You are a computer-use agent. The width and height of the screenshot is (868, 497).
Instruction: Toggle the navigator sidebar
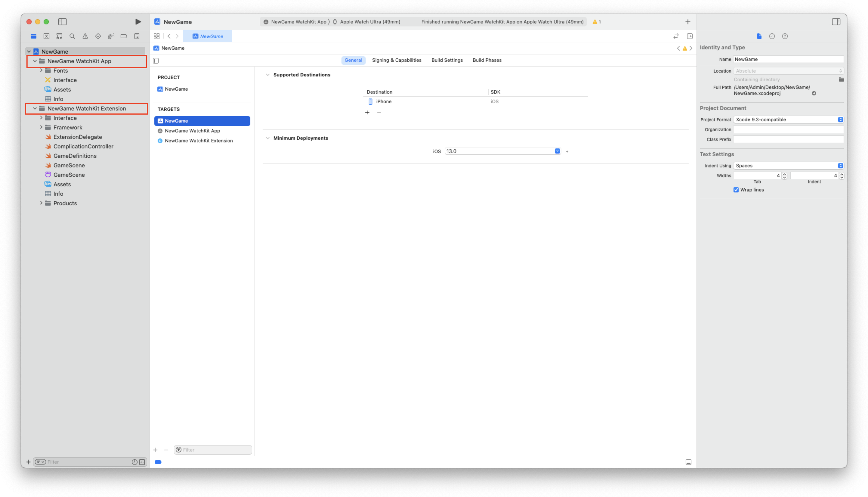(62, 22)
